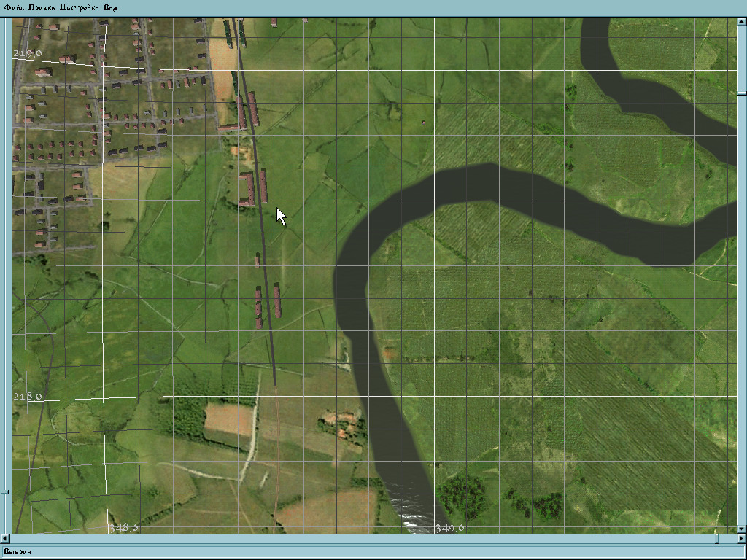The height and width of the screenshot is (560, 747).
Task: Click the horizontal scrollbar right arrow
Action: point(742,539)
